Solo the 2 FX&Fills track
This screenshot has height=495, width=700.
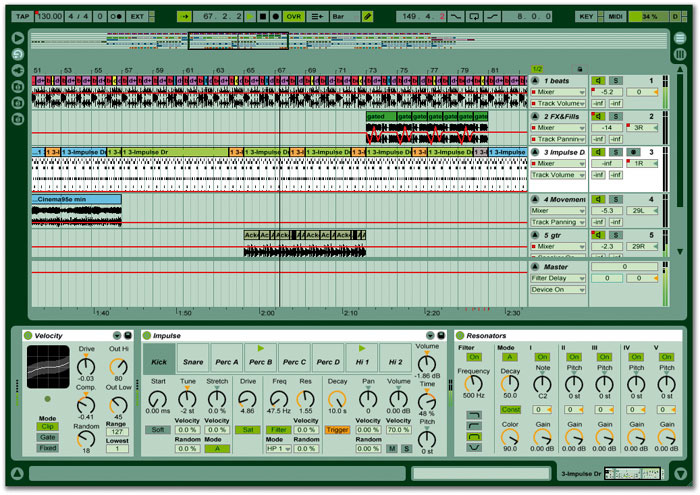(617, 117)
